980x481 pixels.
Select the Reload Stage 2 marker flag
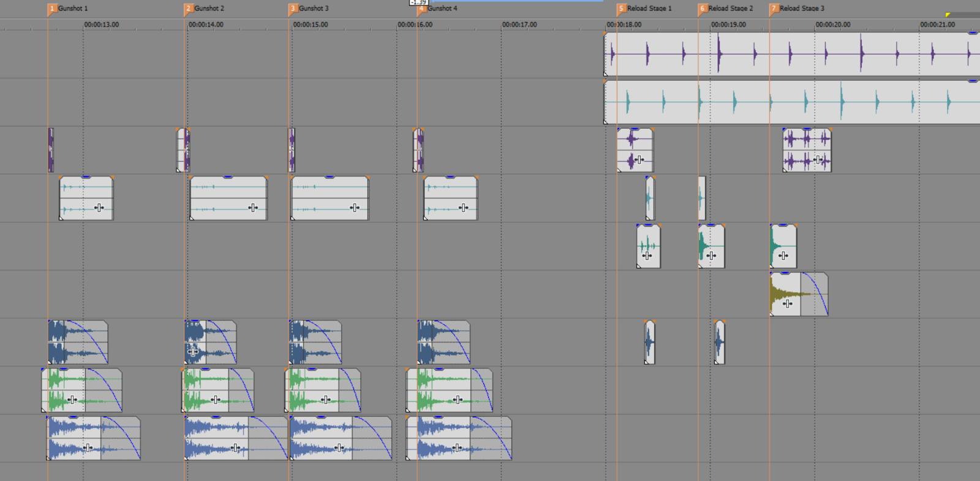[703, 9]
